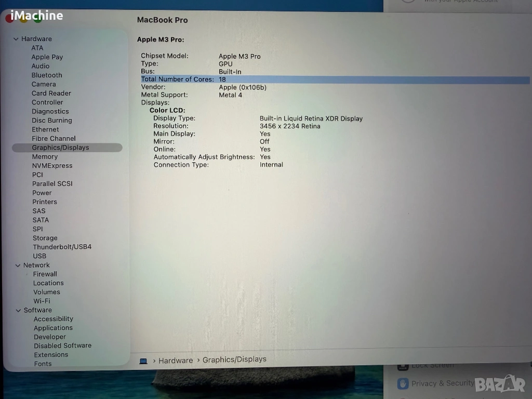The width and height of the screenshot is (532, 399).
Task: Collapse the Software section chevron
Action: tap(19, 310)
